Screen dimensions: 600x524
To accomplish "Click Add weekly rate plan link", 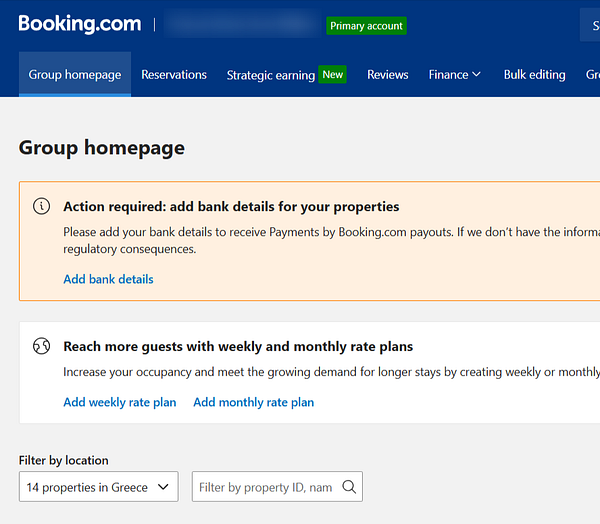I will tap(120, 402).
